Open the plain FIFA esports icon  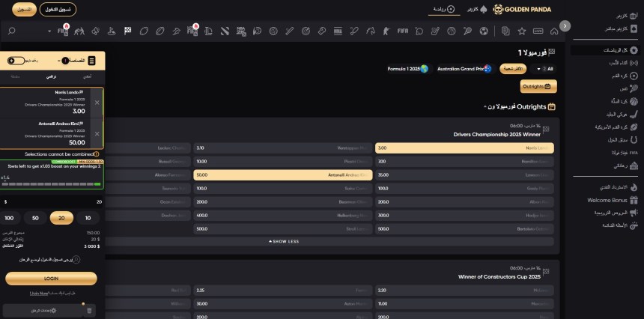point(403,31)
